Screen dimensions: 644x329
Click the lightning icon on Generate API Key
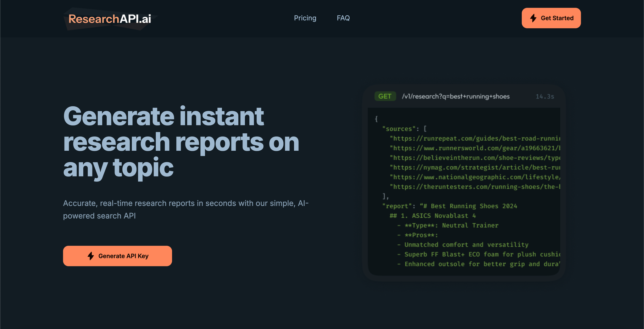[x=91, y=256]
